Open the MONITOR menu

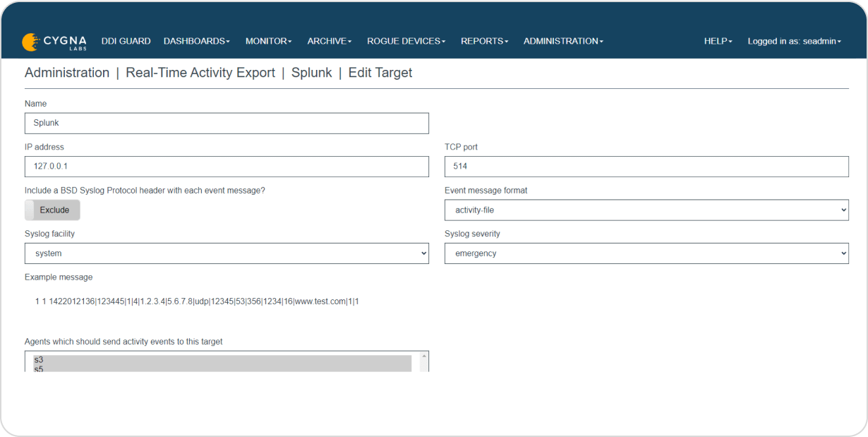[268, 41]
